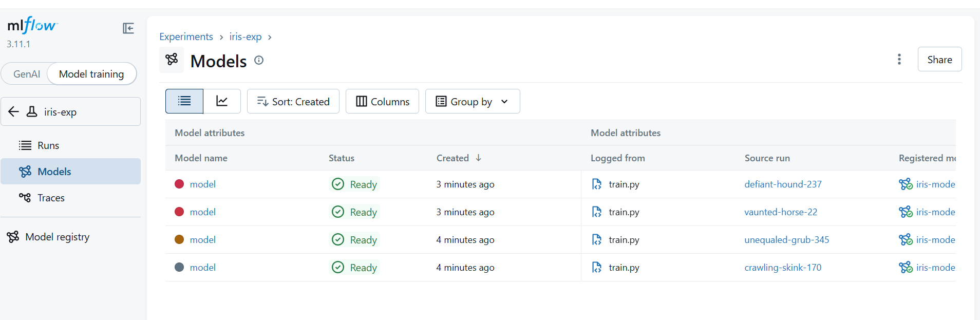Open the Models section in sidebar
Viewport: 980px width, 320px height.
(x=70, y=172)
